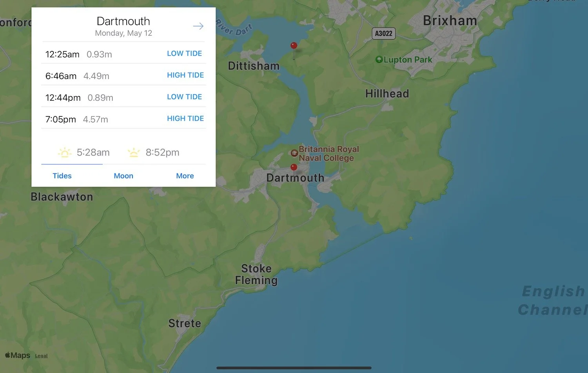Tap the A3022 road shield
The image size is (588, 373).
point(383,33)
